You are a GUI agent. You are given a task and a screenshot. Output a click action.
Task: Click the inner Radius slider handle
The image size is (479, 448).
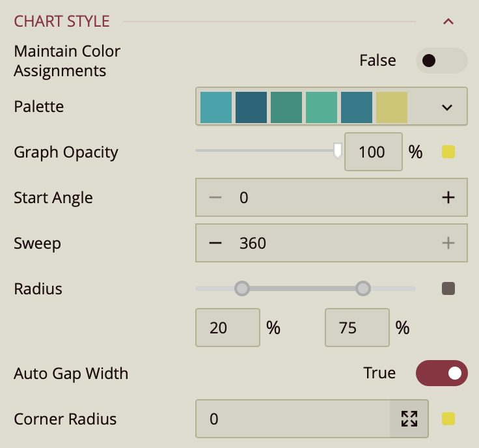coord(242,288)
